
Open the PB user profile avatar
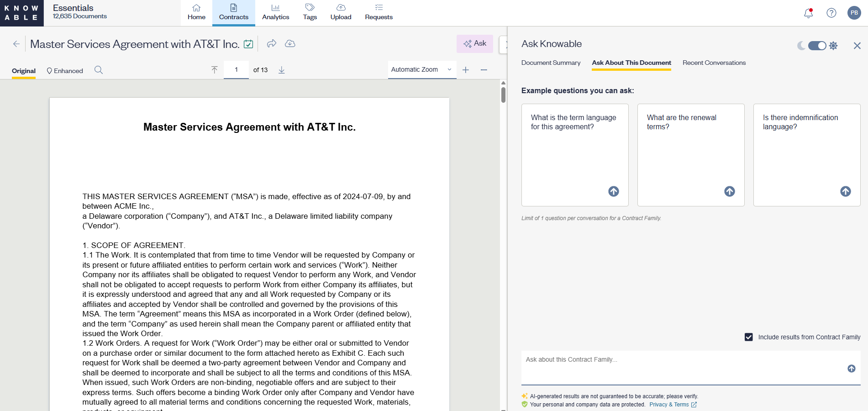(854, 13)
